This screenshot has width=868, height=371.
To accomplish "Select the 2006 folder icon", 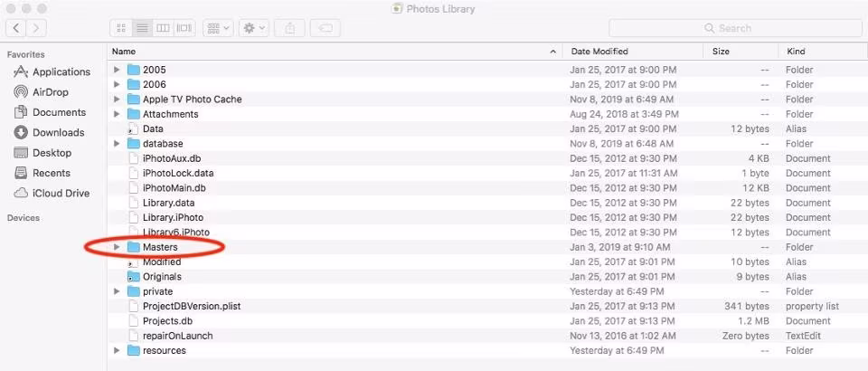I will coord(134,85).
